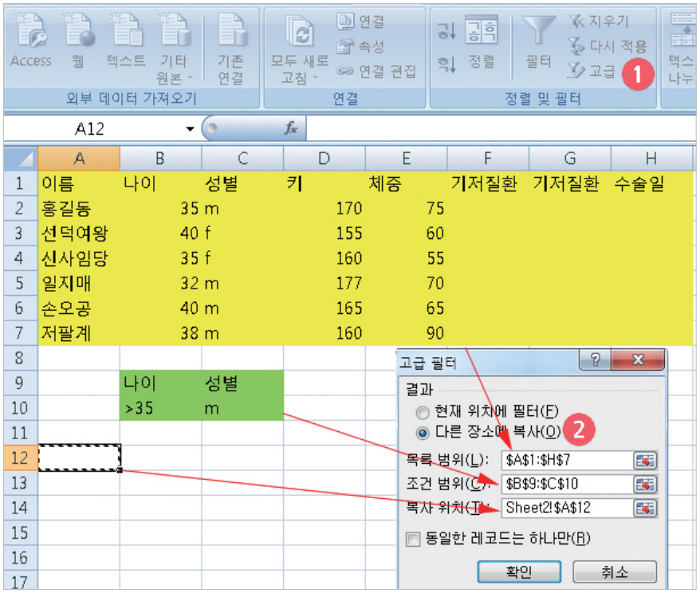Viewport: 700px width, 593px height.
Task: Open connections (연결) button
Action: click(360, 21)
